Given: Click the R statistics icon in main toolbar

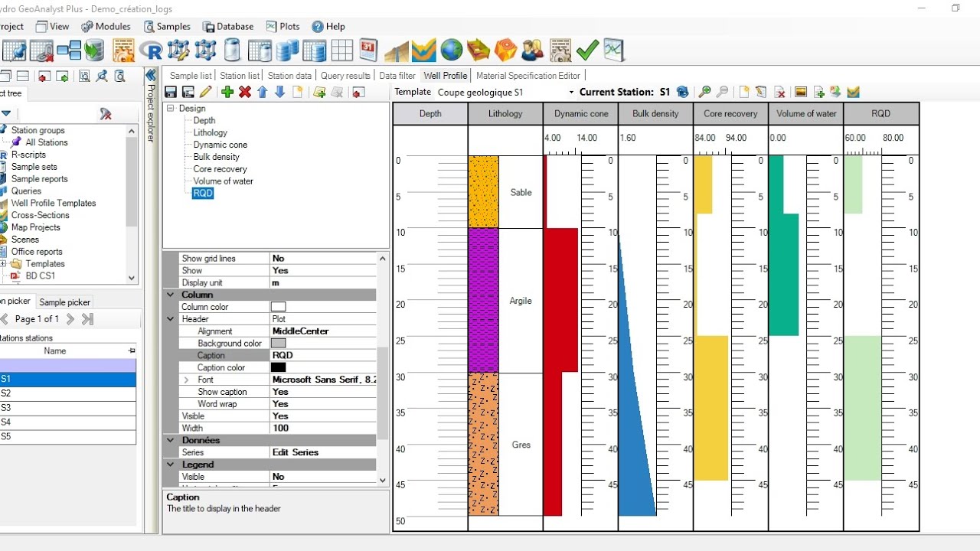Looking at the screenshot, I should [151, 51].
